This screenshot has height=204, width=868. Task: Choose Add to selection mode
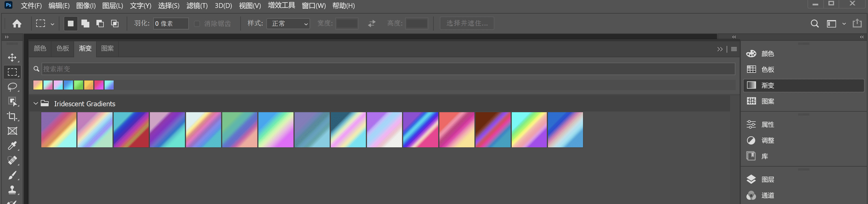[x=85, y=23]
